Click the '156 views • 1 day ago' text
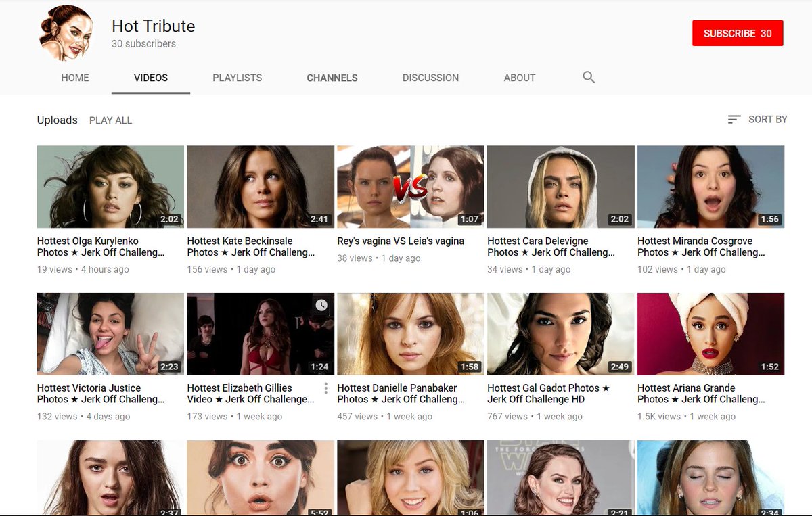Screen dimensions: 812x516 231,269
